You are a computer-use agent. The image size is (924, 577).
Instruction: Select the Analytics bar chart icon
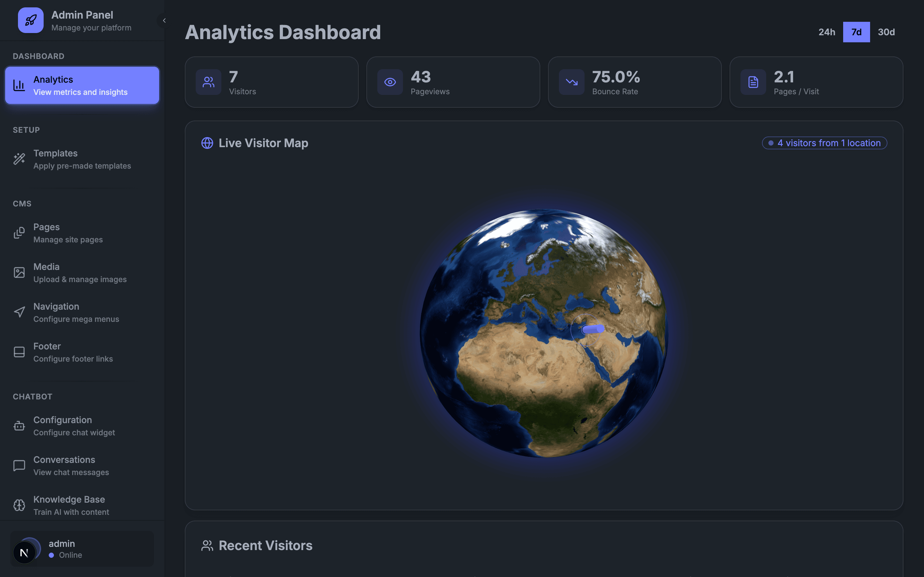pyautogui.click(x=19, y=85)
